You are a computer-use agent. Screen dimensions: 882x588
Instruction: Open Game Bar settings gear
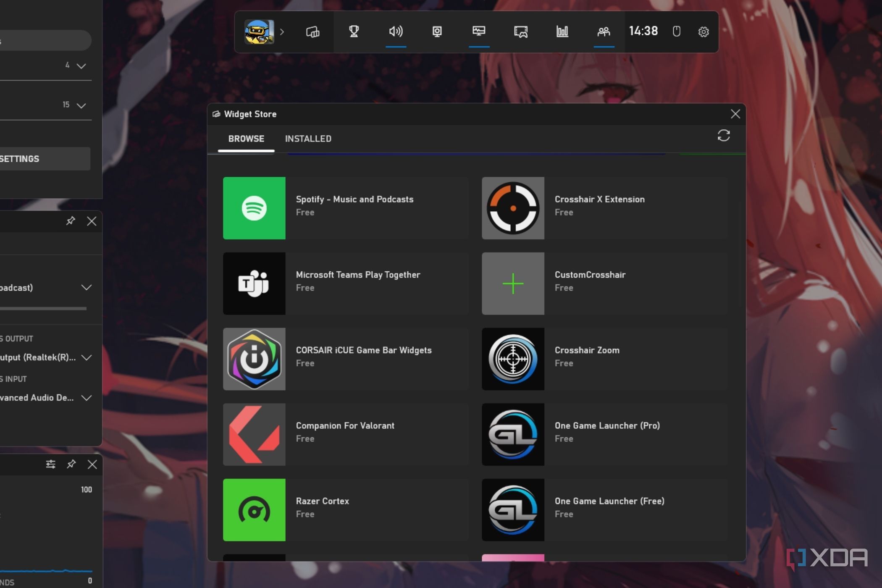(x=703, y=32)
